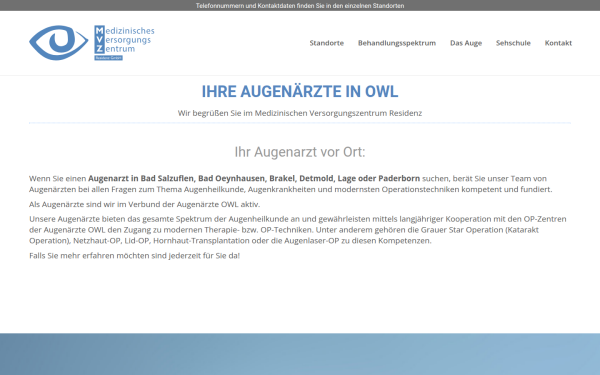Click the MVZ eye logo

click(59, 42)
